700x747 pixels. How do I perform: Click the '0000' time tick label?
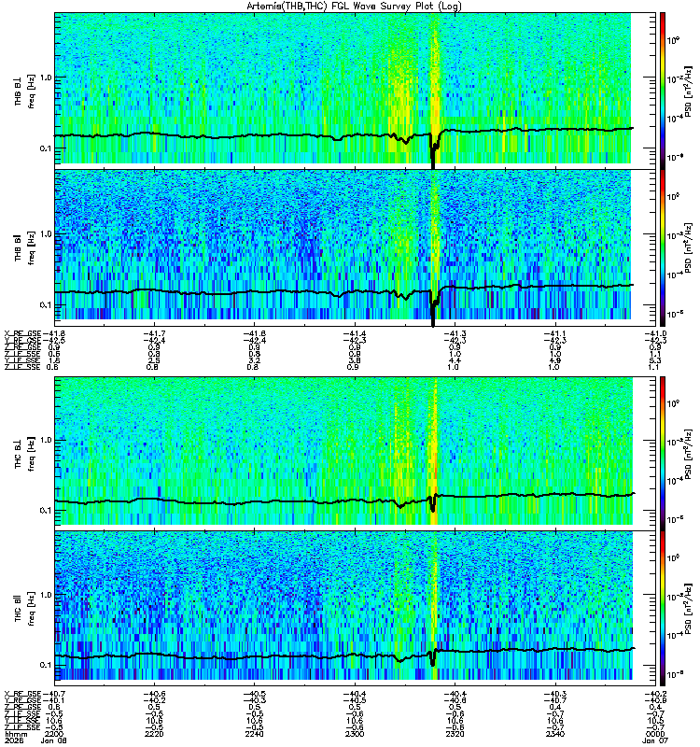point(655,734)
